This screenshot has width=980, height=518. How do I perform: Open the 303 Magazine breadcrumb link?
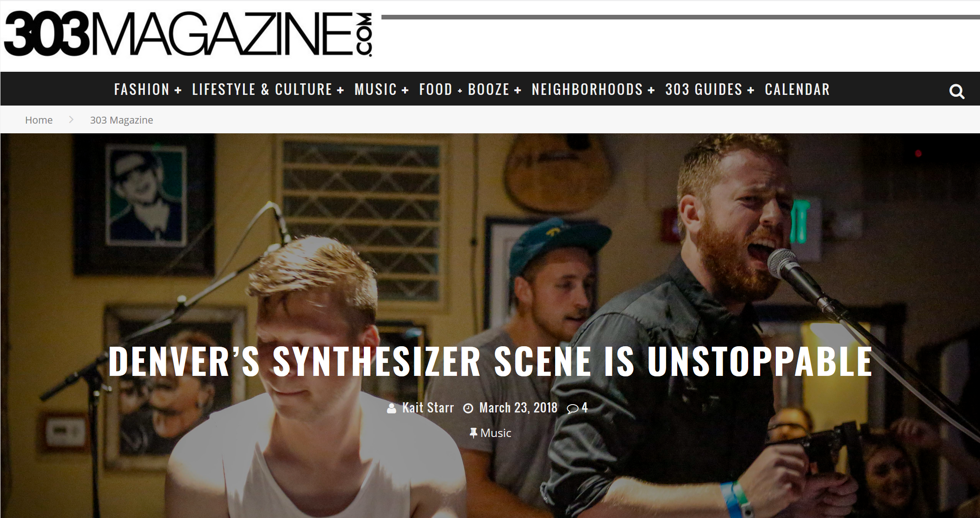(x=121, y=120)
